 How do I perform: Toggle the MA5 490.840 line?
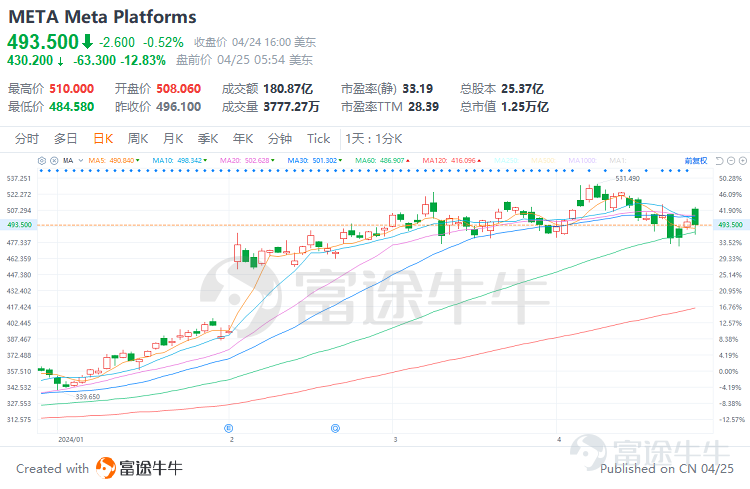[114, 161]
